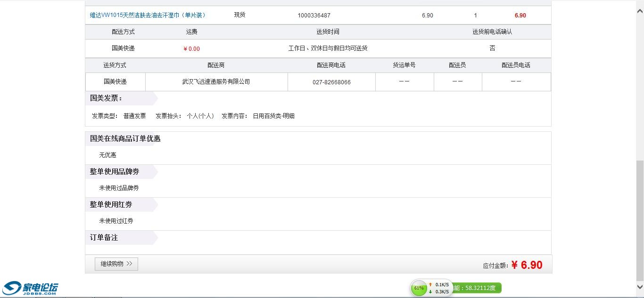The width and height of the screenshot is (644, 298).
Task: Click the 配送方式 column header
Action: [123, 32]
